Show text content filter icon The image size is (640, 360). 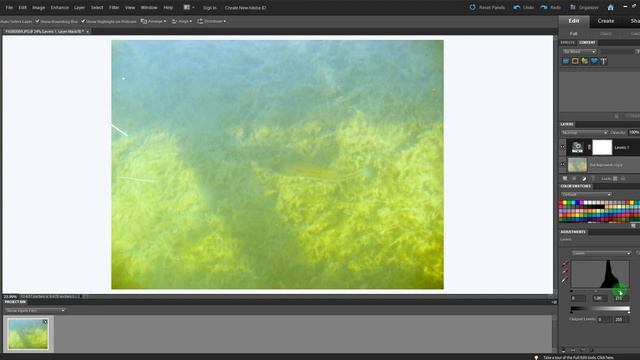pyautogui.click(x=603, y=61)
